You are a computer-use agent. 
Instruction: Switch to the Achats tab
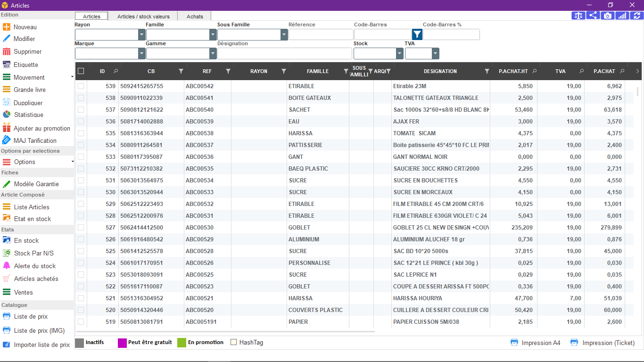[195, 16]
